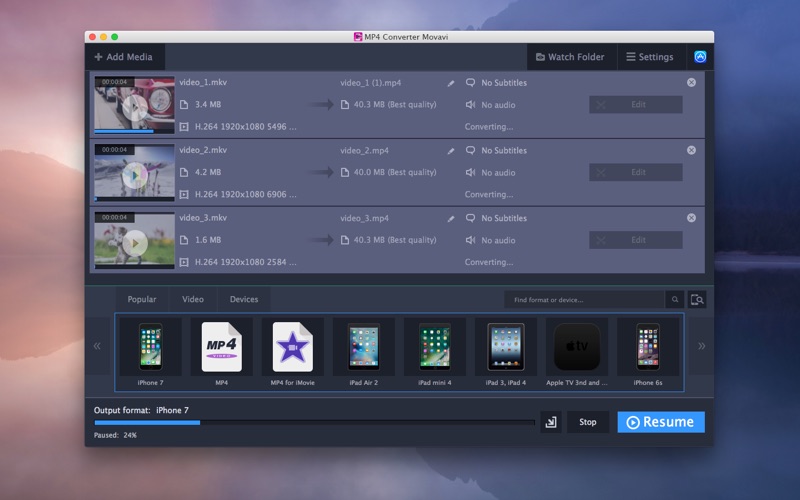Rename output video_1 (1).mp4 with pencil icon

coord(451,83)
